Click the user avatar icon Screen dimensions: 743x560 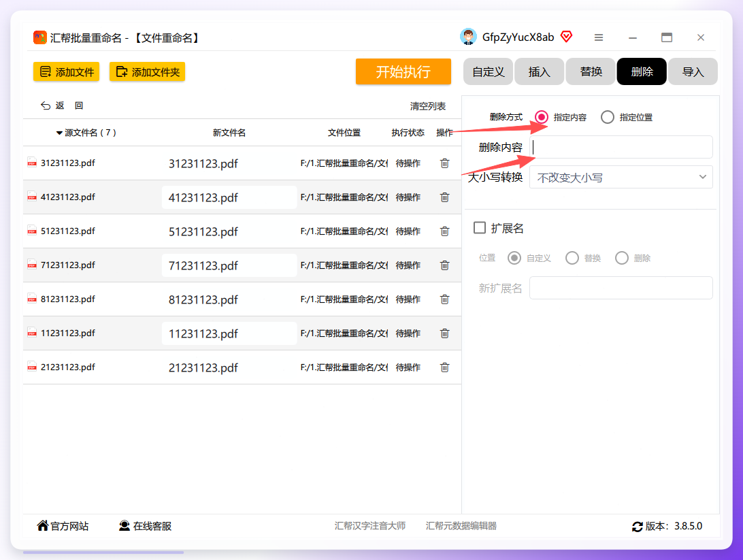(468, 37)
